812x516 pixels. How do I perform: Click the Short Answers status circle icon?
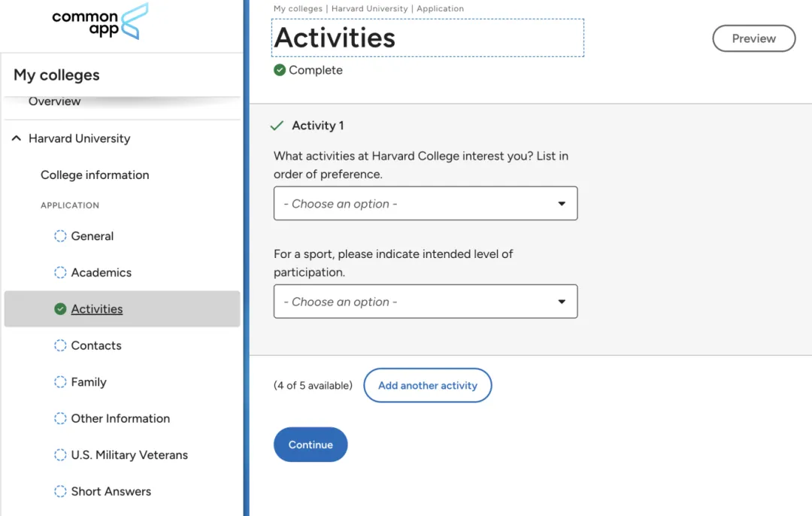coord(60,491)
